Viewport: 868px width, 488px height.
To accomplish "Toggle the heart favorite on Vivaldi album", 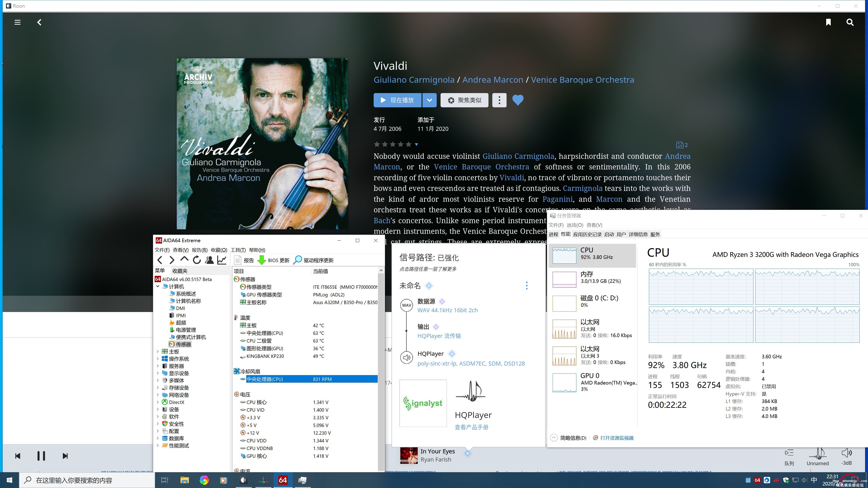I will pyautogui.click(x=518, y=100).
